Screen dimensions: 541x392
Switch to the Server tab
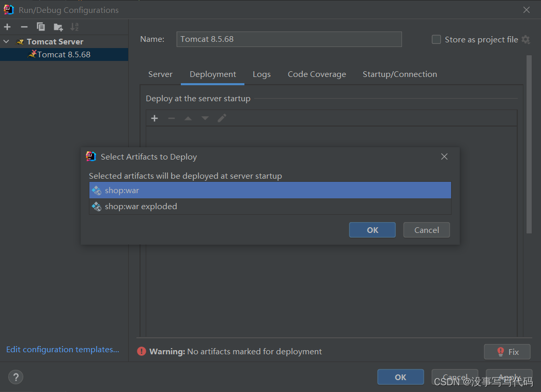(x=160, y=74)
